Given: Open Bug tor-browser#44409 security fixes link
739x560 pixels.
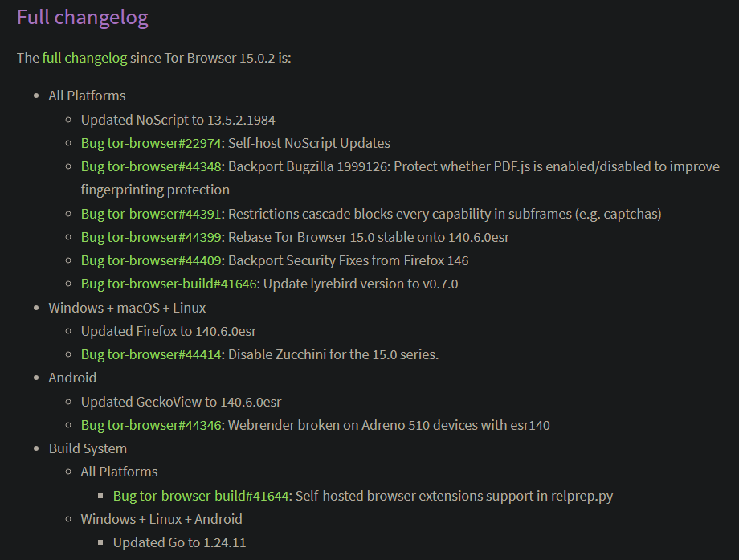Looking at the screenshot, I should tap(153, 260).
